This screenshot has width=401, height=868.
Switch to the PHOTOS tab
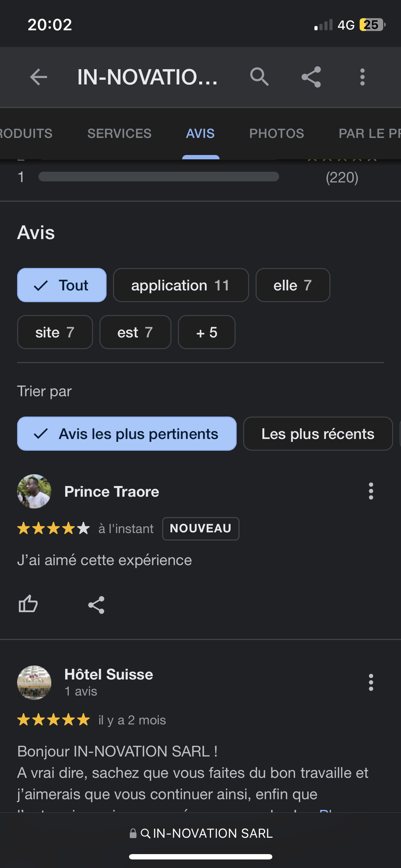point(277,133)
